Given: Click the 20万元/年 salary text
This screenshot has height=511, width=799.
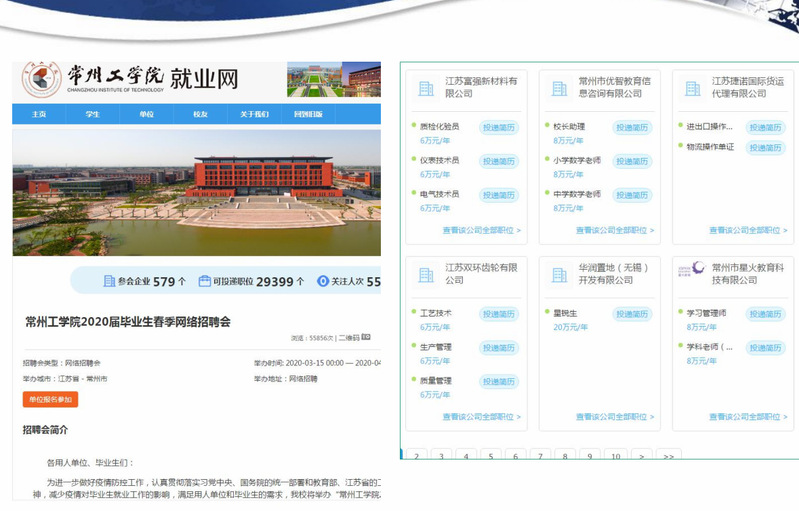Looking at the screenshot, I should tap(571, 327).
